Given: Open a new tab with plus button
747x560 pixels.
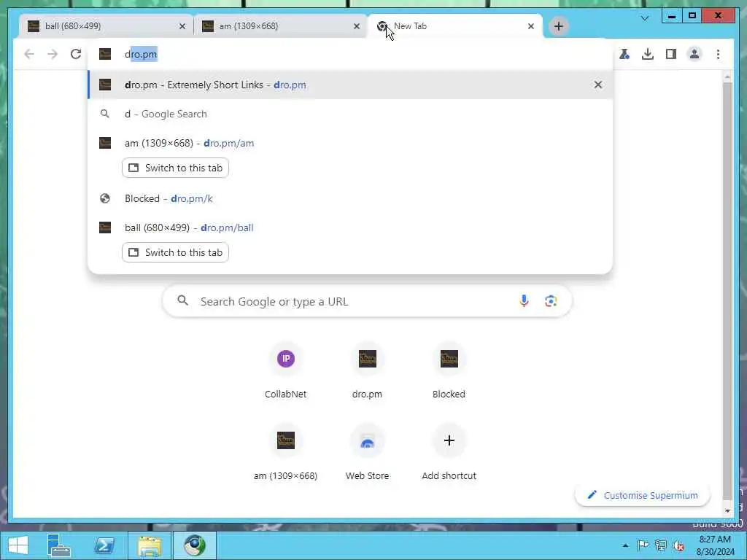Looking at the screenshot, I should point(559,26).
